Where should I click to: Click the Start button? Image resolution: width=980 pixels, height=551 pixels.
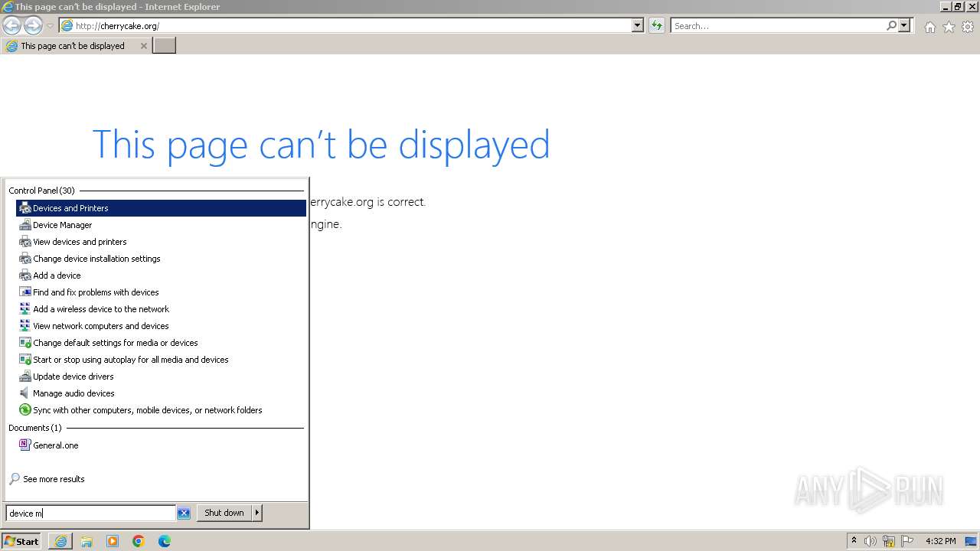pyautogui.click(x=21, y=541)
